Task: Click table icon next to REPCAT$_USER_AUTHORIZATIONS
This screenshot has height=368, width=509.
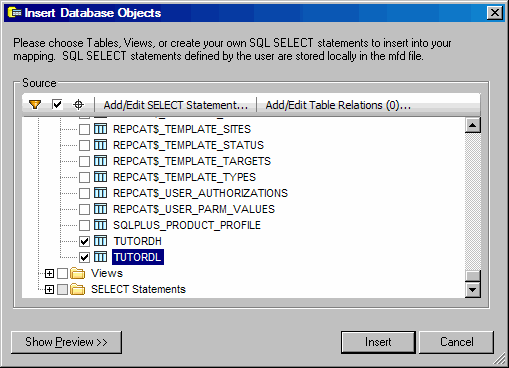Action: [x=100, y=193]
